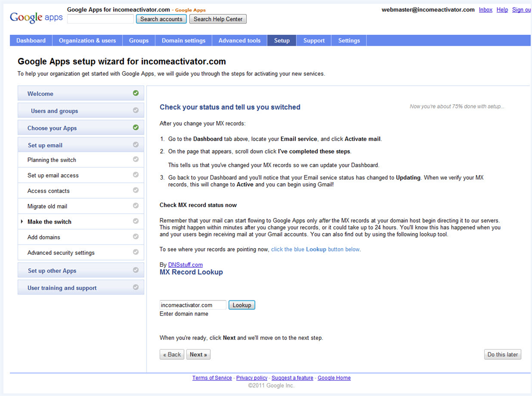Image resolution: width=532 pixels, height=396 pixels.
Task: Open User training and support section
Action: (x=81, y=288)
